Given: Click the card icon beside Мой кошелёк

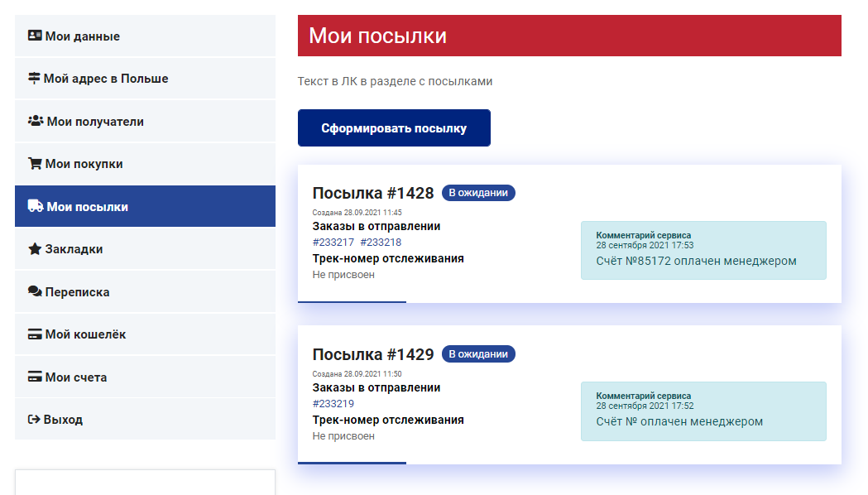Looking at the screenshot, I should (35, 334).
